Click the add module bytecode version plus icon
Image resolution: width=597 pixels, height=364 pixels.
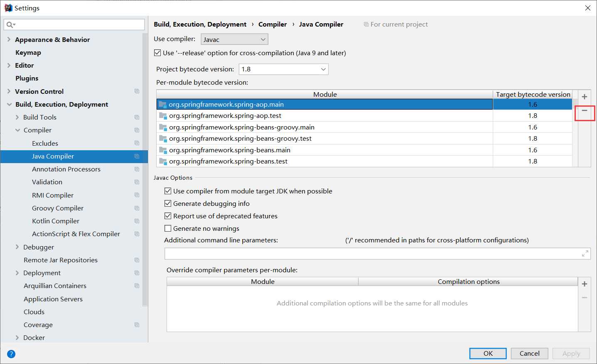(585, 97)
